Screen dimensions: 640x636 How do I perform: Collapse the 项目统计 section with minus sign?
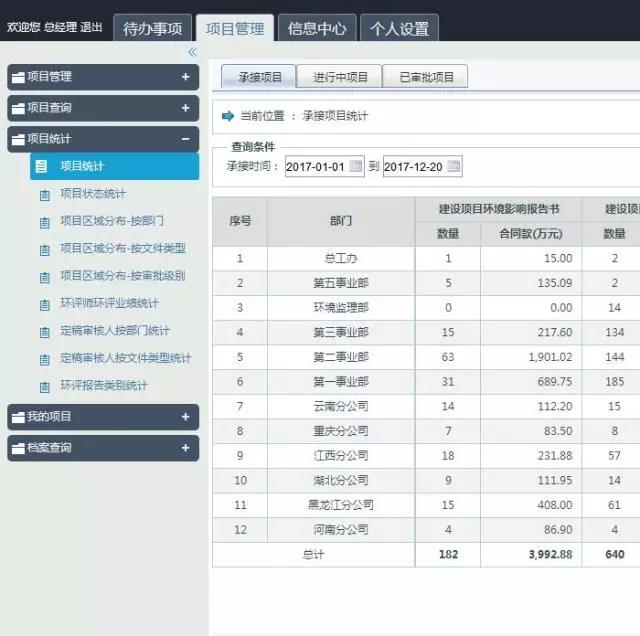185,139
